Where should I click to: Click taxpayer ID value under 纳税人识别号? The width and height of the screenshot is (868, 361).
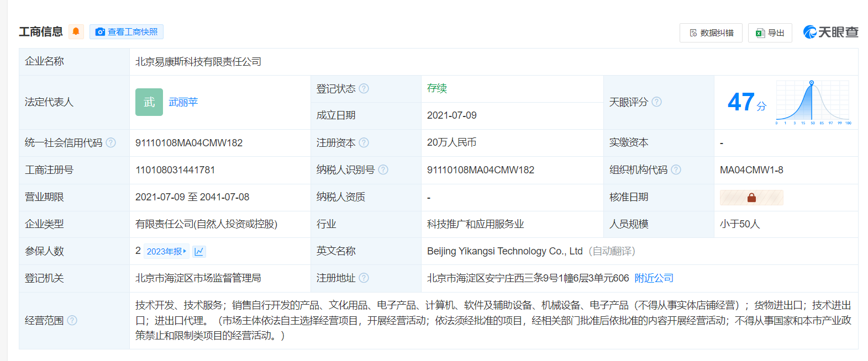click(481, 170)
